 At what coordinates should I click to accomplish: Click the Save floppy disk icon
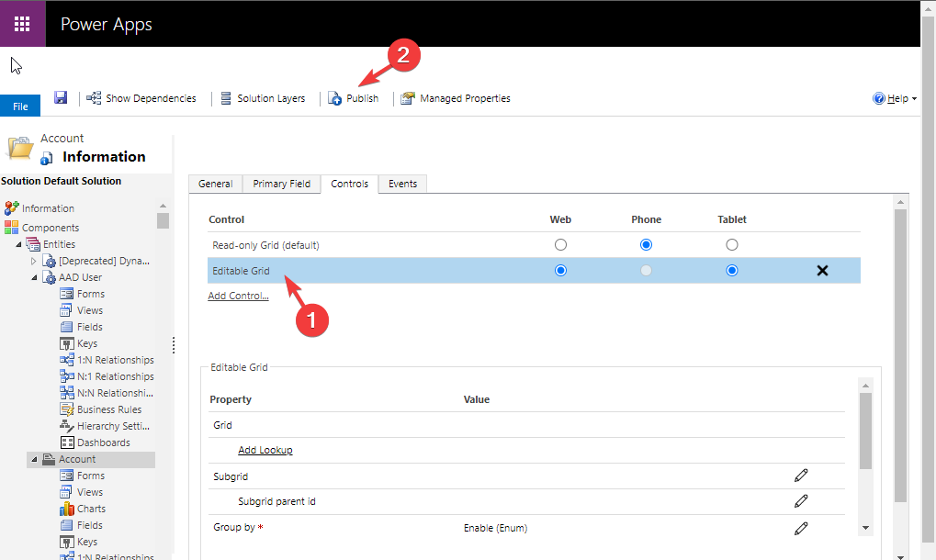click(61, 97)
